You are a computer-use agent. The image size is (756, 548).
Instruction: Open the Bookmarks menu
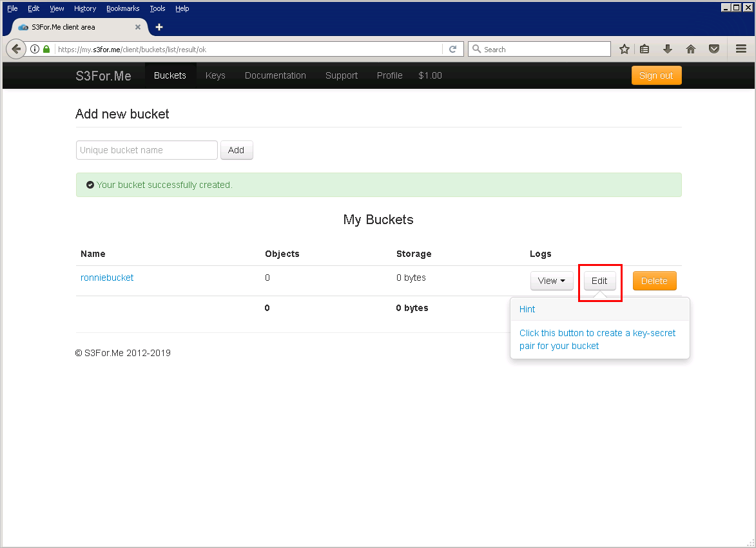(122, 8)
